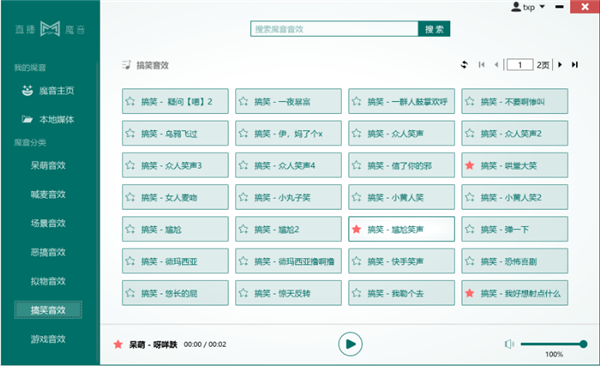
Task: Star the 信了你的邪 sound
Action: tap(357, 165)
